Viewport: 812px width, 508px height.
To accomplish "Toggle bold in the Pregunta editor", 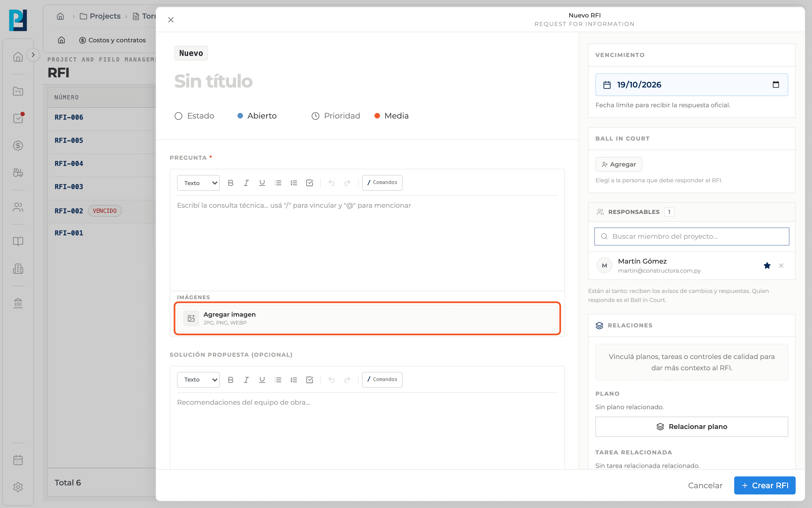I will 231,183.
